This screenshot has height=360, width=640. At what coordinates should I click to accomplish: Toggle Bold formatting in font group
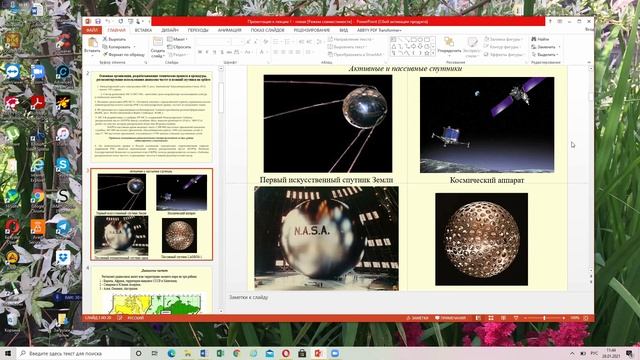click(200, 52)
